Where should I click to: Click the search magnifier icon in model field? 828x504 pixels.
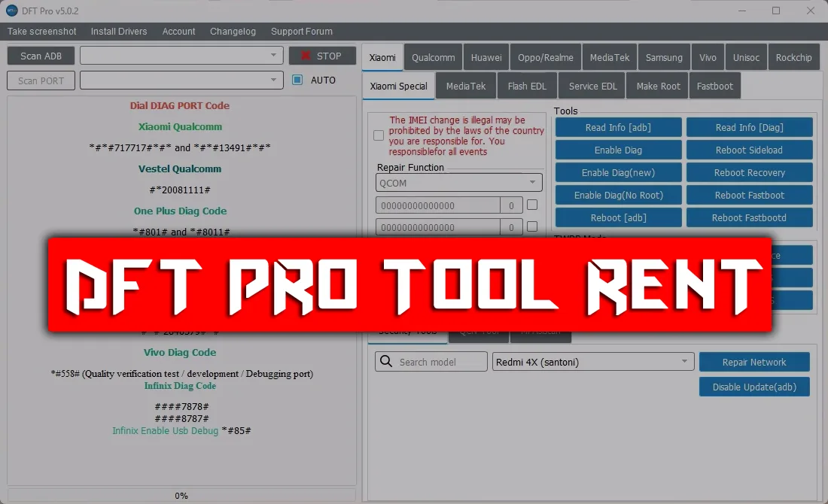point(386,362)
